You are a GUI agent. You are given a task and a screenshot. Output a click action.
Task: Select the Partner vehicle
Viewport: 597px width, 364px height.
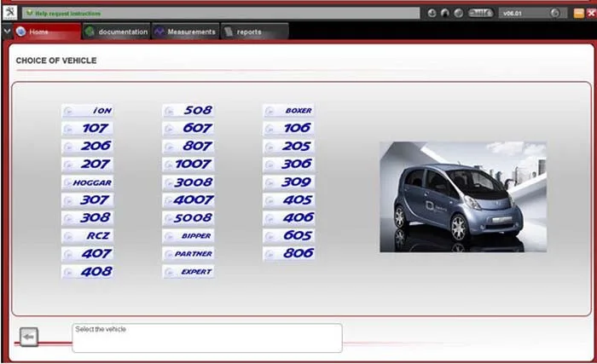pos(188,253)
